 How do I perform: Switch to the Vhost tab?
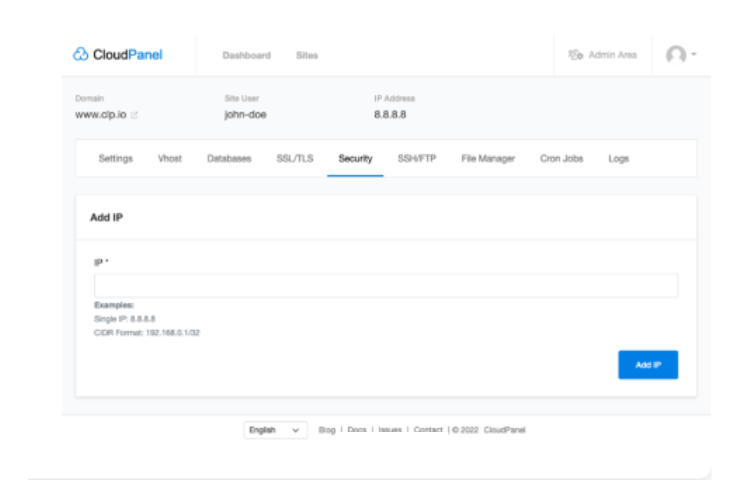169,159
